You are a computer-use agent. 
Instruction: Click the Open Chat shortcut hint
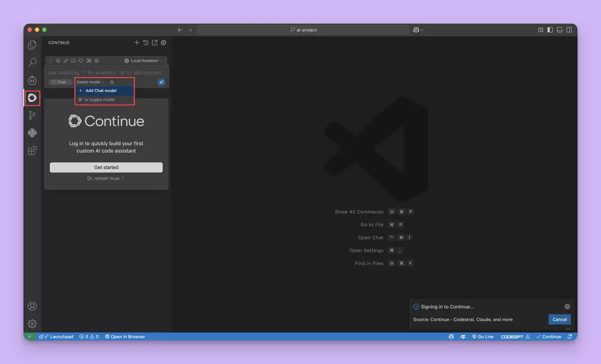click(385, 238)
